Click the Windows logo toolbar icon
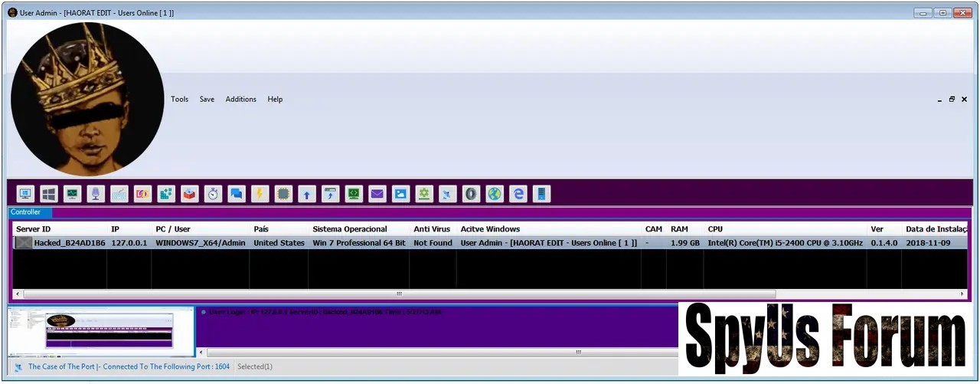Image resolution: width=980 pixels, height=384 pixels. click(49, 194)
